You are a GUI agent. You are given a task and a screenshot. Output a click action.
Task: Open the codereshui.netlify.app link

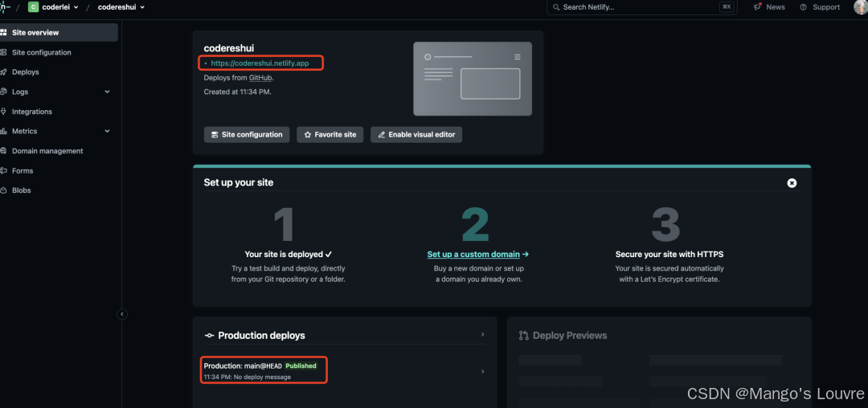260,63
